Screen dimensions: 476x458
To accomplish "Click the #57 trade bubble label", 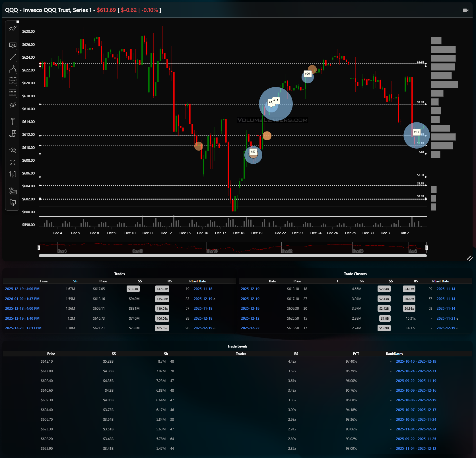I will pyautogui.click(x=253, y=152).
